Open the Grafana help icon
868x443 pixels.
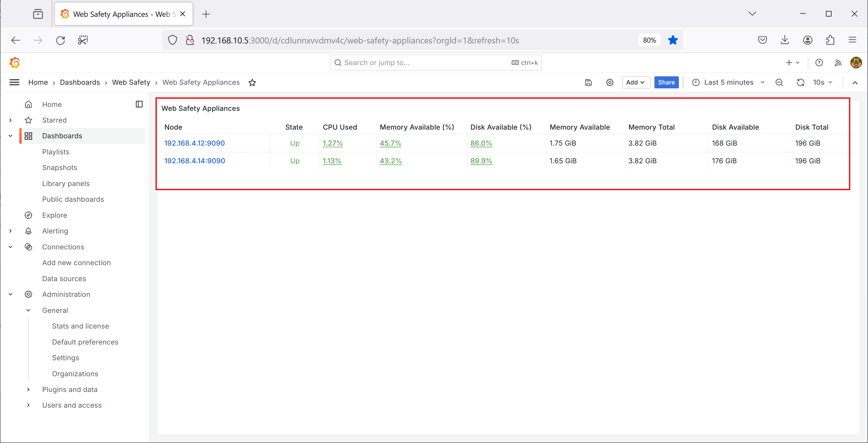[x=819, y=63]
